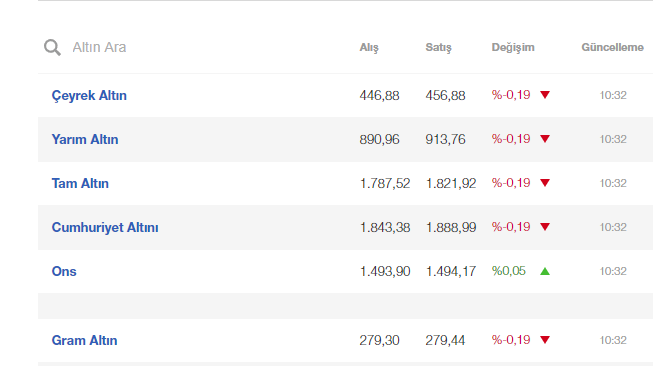This screenshot has width=663, height=366.
Task: Click the red down arrow for Gram Altın
Action: (x=545, y=340)
